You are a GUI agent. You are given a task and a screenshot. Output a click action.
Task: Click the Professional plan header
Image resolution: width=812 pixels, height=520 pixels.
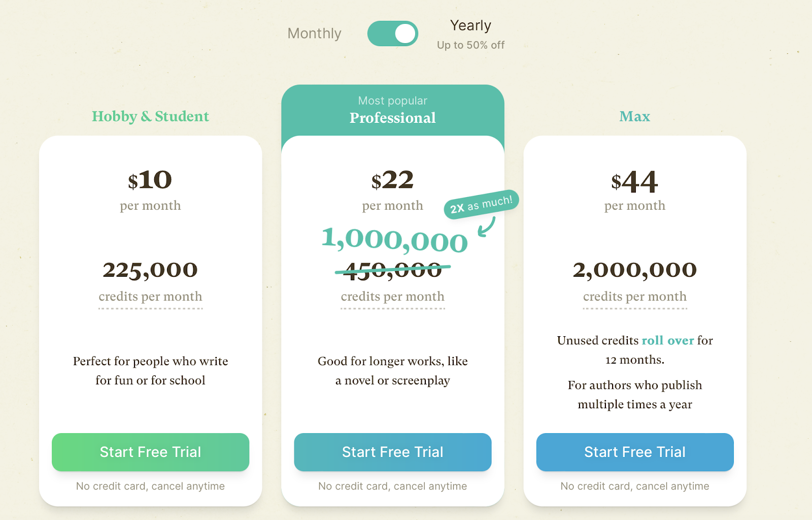(392, 117)
